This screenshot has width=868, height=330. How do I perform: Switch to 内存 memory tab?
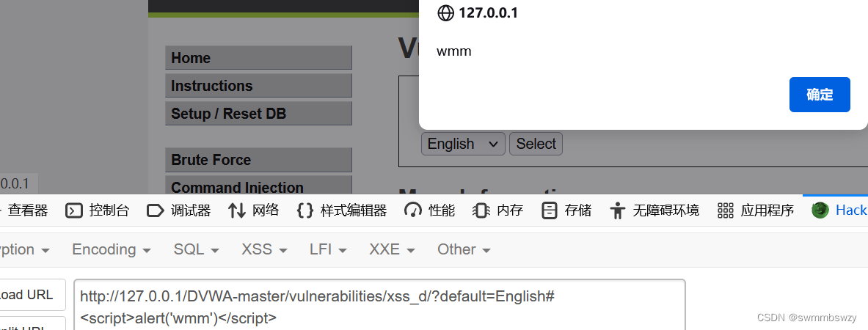(497, 210)
